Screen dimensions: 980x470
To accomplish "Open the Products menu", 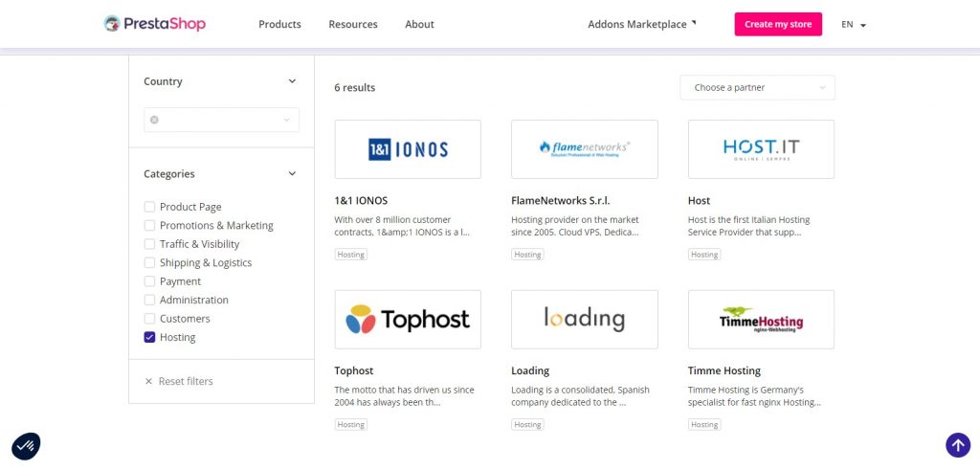I will 280,24.
